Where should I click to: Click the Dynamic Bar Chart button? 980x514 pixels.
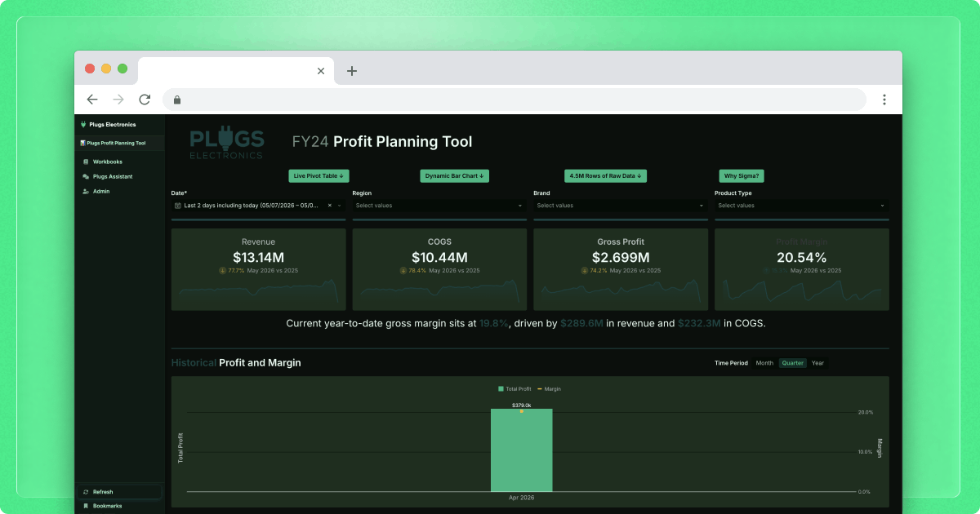click(x=455, y=175)
